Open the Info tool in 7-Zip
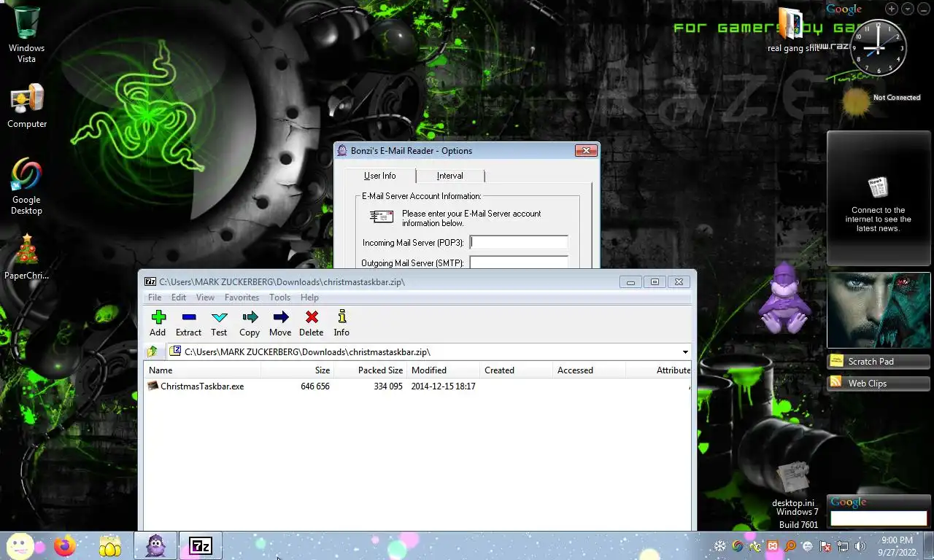This screenshot has width=934, height=560. [x=341, y=324]
